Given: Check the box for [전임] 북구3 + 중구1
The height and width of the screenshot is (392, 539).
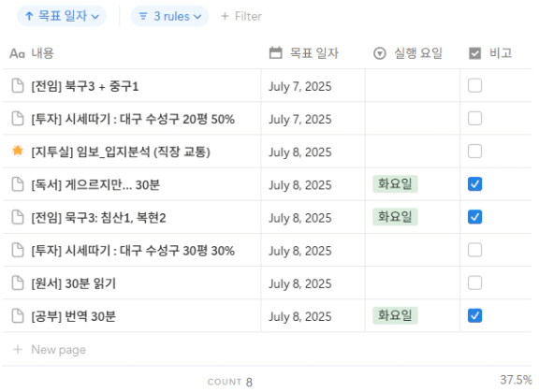Looking at the screenshot, I should pyautogui.click(x=474, y=85).
